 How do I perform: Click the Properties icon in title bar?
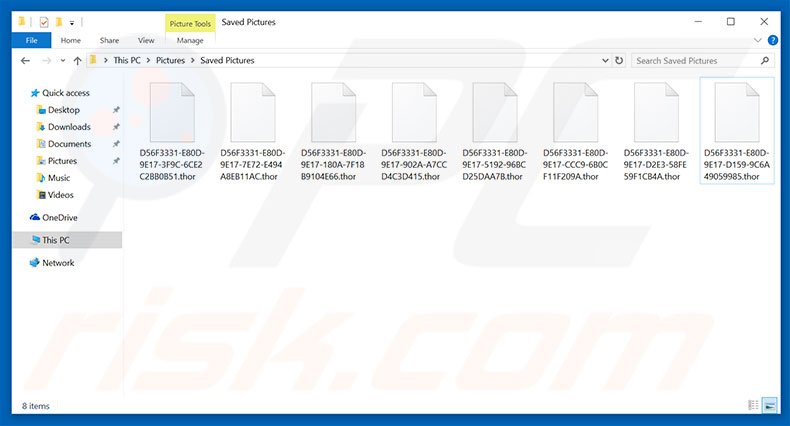point(45,21)
